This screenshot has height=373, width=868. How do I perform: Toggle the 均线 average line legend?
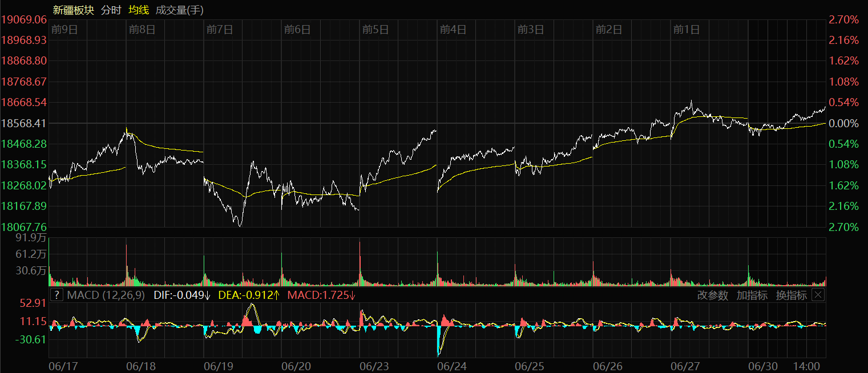[139, 10]
